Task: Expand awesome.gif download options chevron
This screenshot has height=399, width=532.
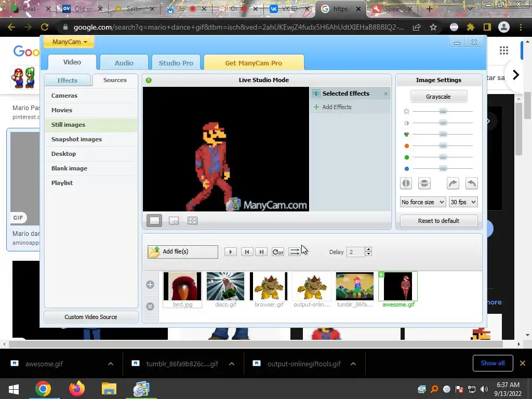Action: [x=111, y=364]
